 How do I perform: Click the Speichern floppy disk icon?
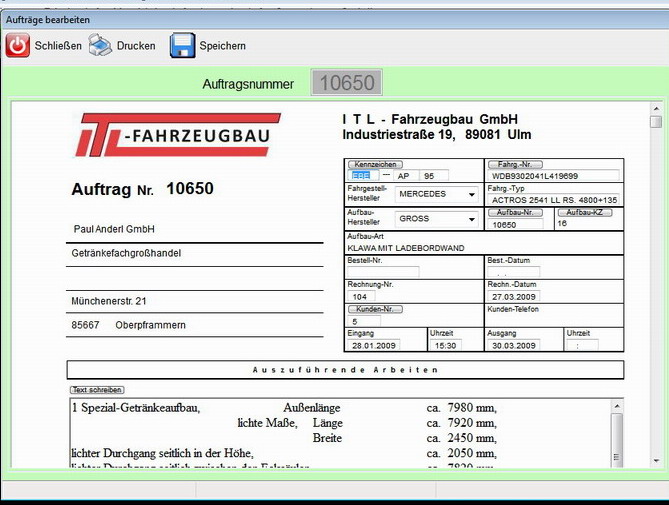(183, 45)
